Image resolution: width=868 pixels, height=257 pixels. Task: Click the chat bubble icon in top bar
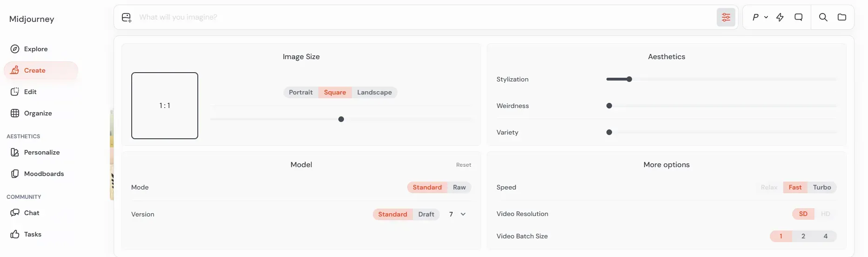coord(799,17)
